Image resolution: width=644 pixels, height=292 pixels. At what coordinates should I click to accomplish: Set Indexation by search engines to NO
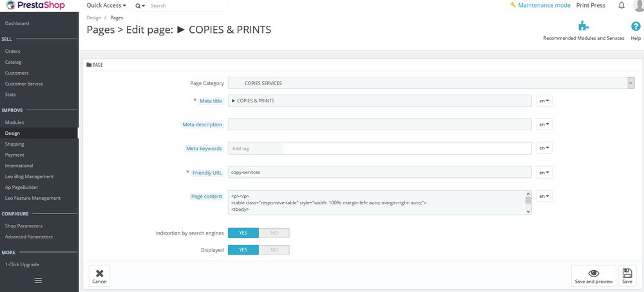pyautogui.click(x=274, y=233)
